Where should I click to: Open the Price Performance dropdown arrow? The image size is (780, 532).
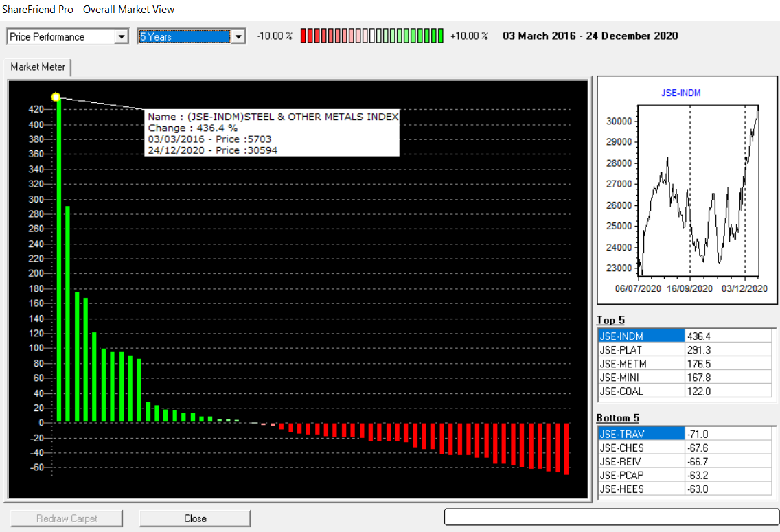click(x=121, y=37)
